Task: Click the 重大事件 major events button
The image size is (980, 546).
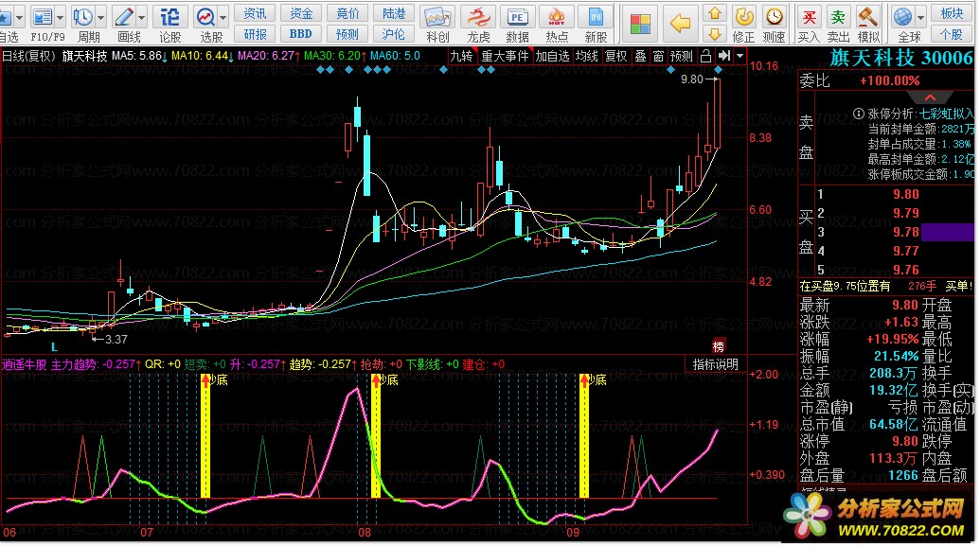Action: [x=505, y=56]
